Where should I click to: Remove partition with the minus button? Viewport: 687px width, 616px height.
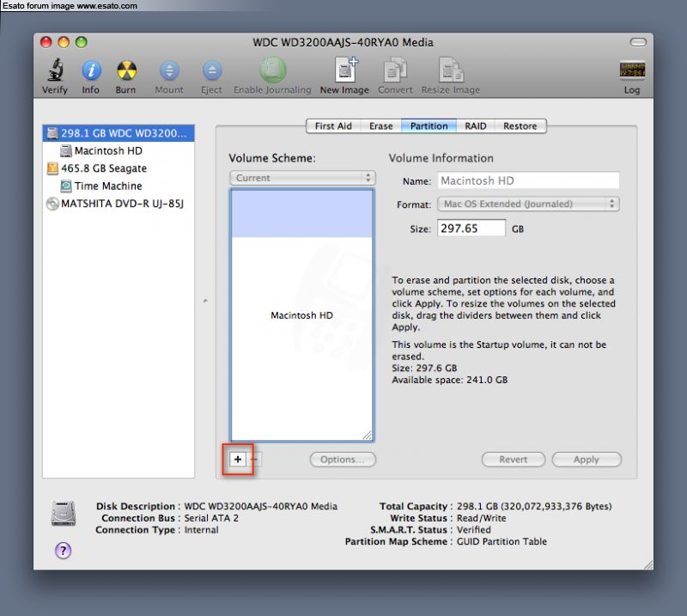point(254,459)
